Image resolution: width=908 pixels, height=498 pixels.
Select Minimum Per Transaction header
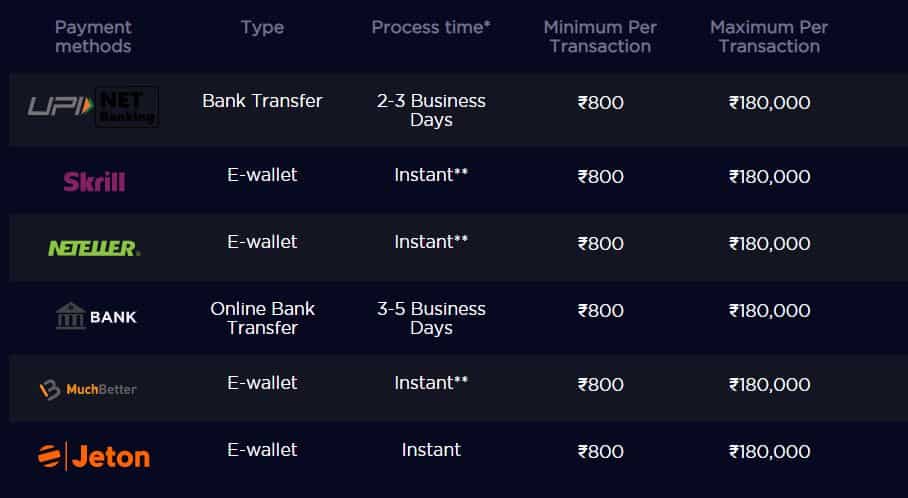tap(600, 36)
